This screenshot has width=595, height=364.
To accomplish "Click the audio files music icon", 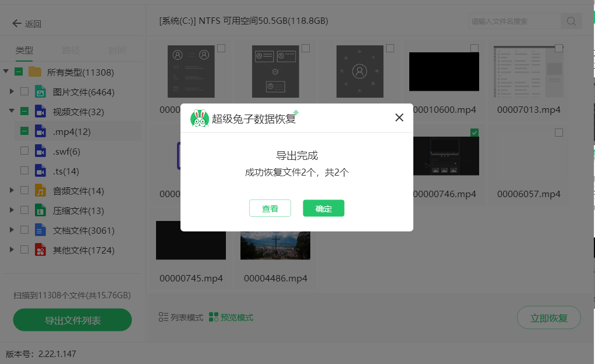I will coord(40,191).
